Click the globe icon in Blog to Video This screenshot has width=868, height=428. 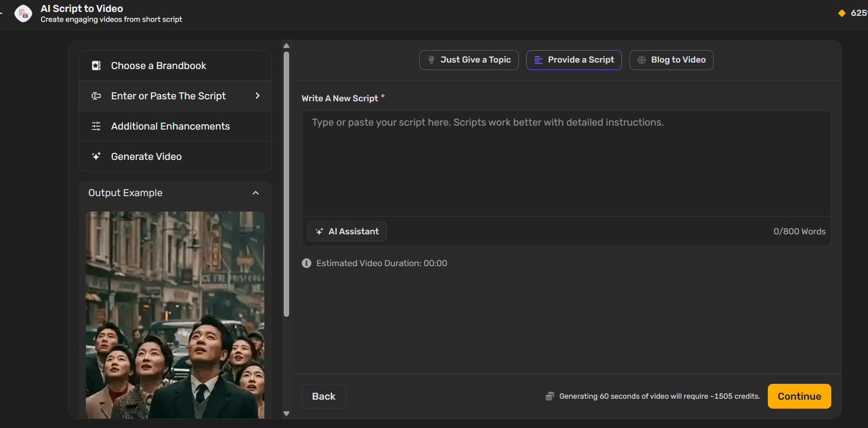coord(641,60)
